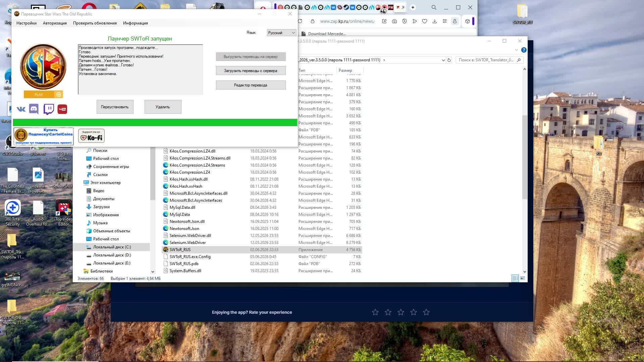This screenshot has height=362, width=644.
Task: Launch the game with the PLAY button
Action: click(43, 95)
